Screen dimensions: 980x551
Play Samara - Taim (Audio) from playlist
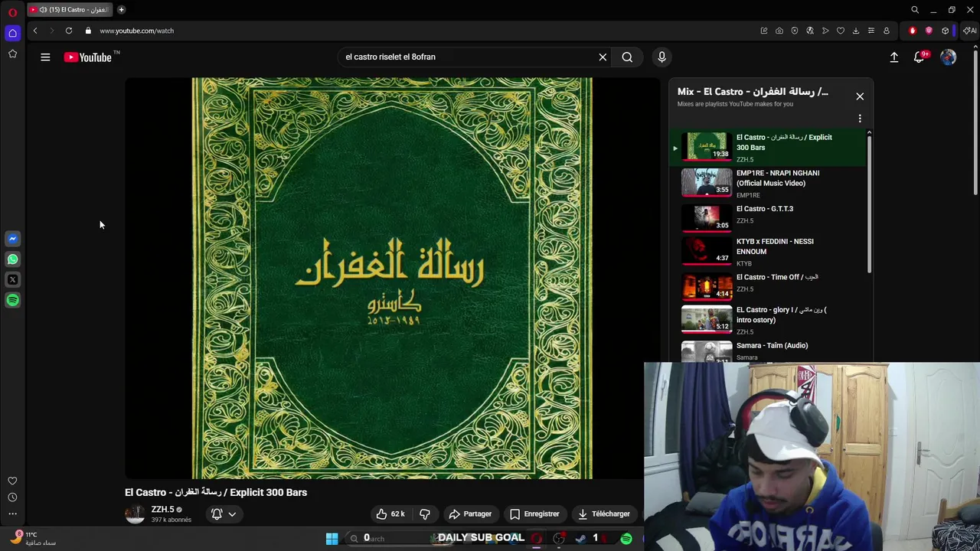pos(769,351)
